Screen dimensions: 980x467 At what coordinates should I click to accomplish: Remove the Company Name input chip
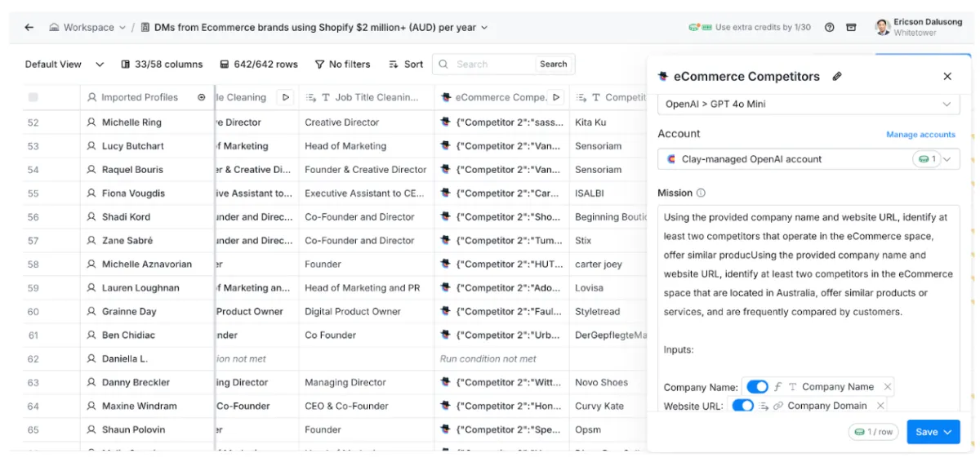click(x=888, y=387)
